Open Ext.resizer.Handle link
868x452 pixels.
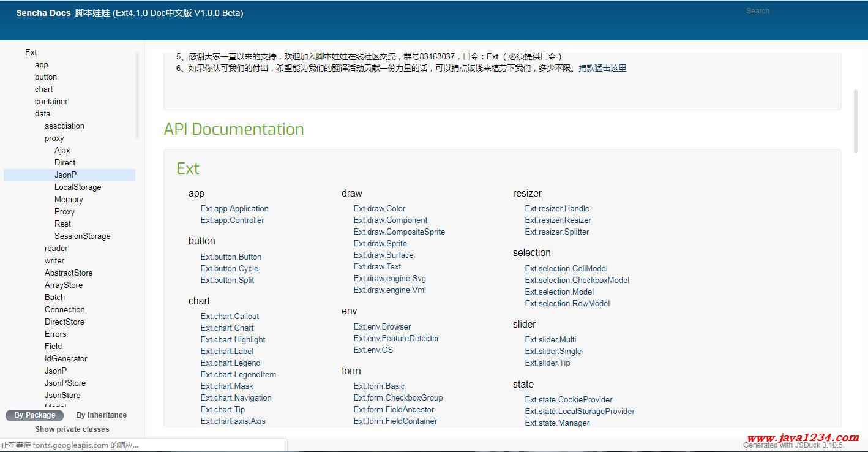pos(557,209)
